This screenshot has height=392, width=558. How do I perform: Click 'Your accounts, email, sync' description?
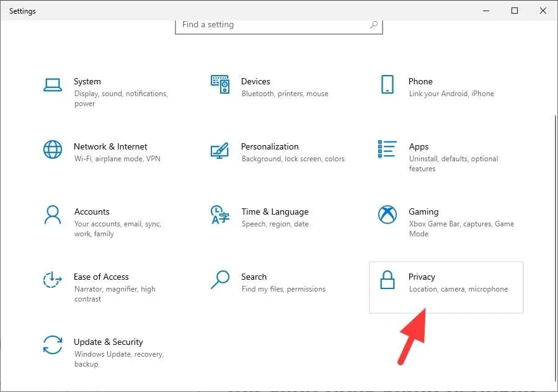click(x=118, y=229)
